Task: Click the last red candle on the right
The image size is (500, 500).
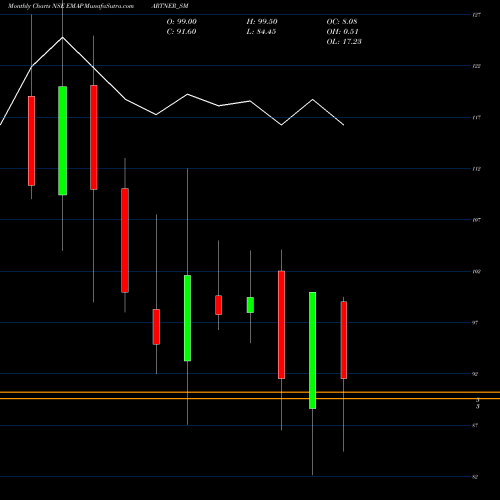Action: tap(344, 340)
